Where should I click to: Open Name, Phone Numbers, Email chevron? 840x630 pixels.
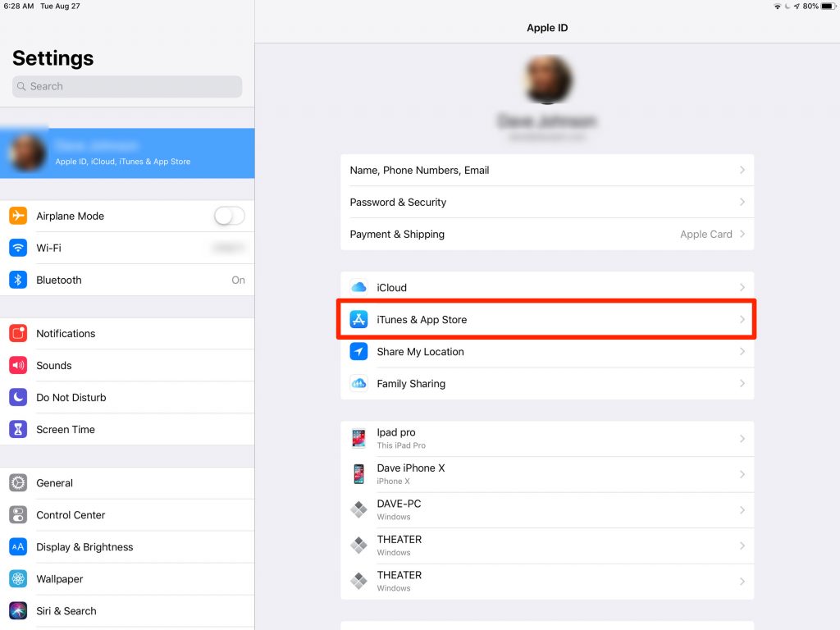point(742,170)
